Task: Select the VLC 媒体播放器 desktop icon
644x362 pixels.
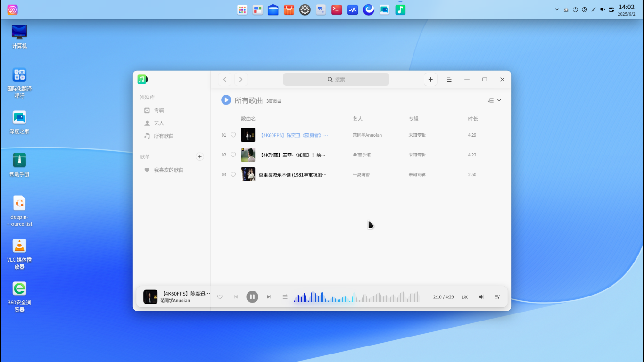Action: (19, 254)
